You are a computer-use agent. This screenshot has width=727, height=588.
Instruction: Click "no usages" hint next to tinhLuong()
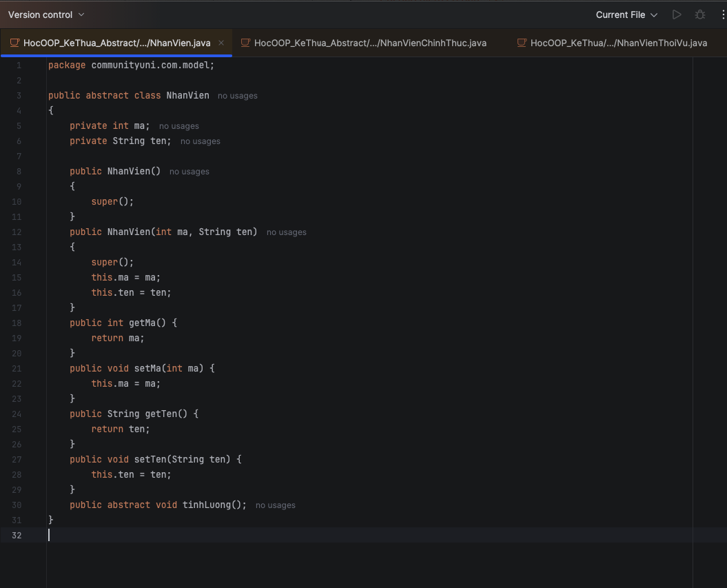pos(275,505)
